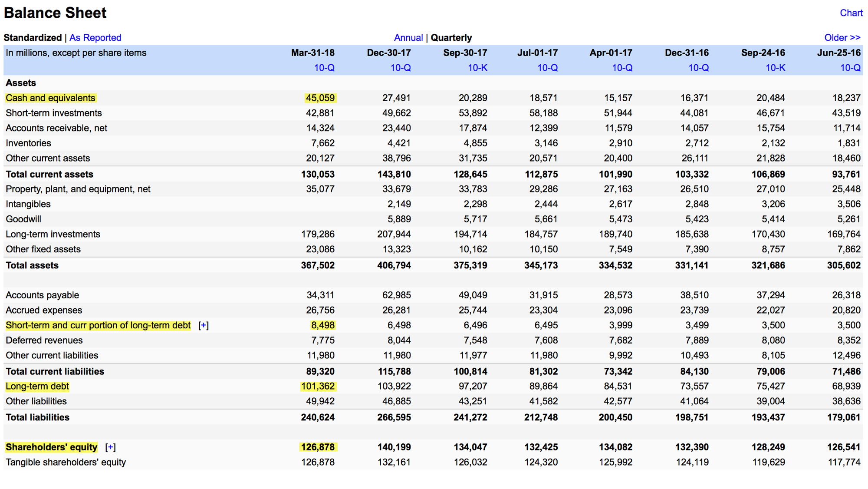Open the Jun-25-16 10-Q filing

[851, 68]
